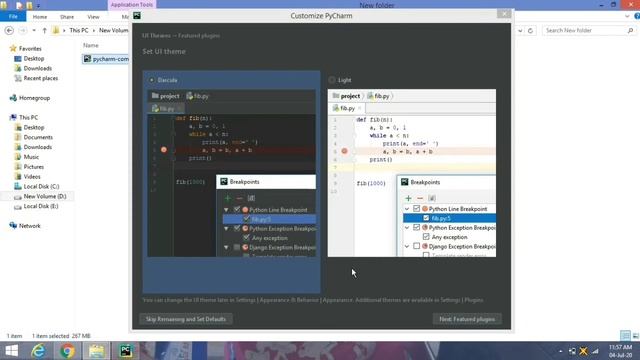Collapse the Explorer ribbon chevron
The height and width of the screenshot is (360, 640).
(627, 17)
